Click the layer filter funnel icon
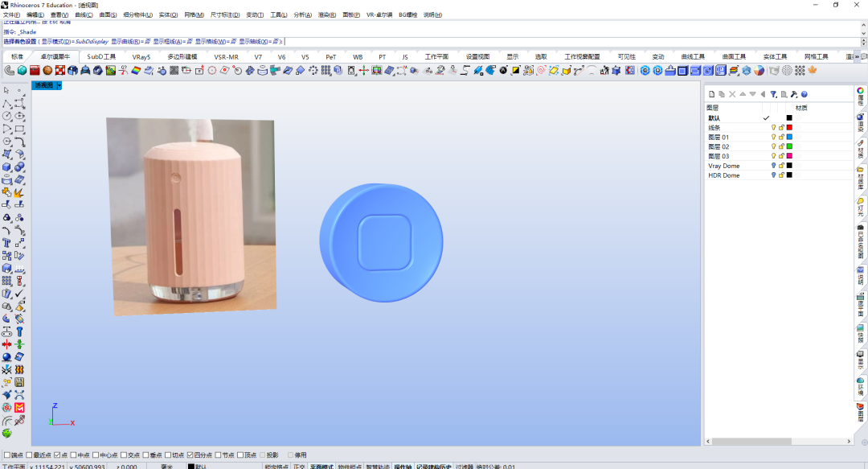 (773, 94)
